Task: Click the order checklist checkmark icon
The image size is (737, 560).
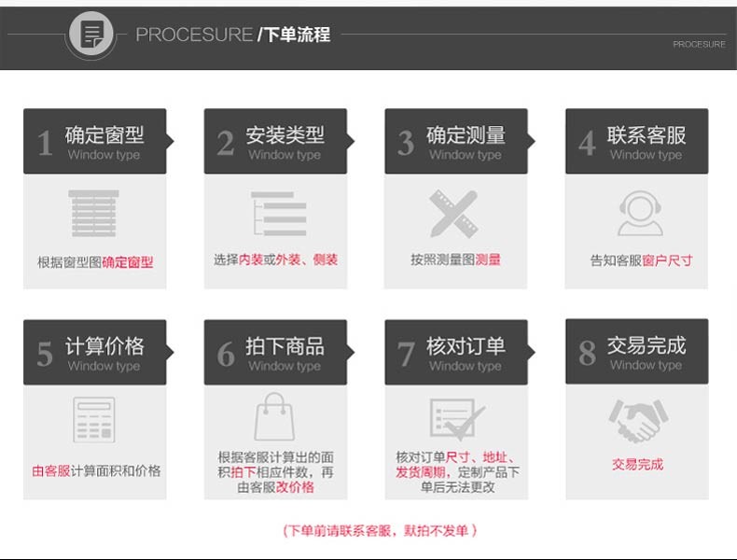Action: tap(457, 419)
